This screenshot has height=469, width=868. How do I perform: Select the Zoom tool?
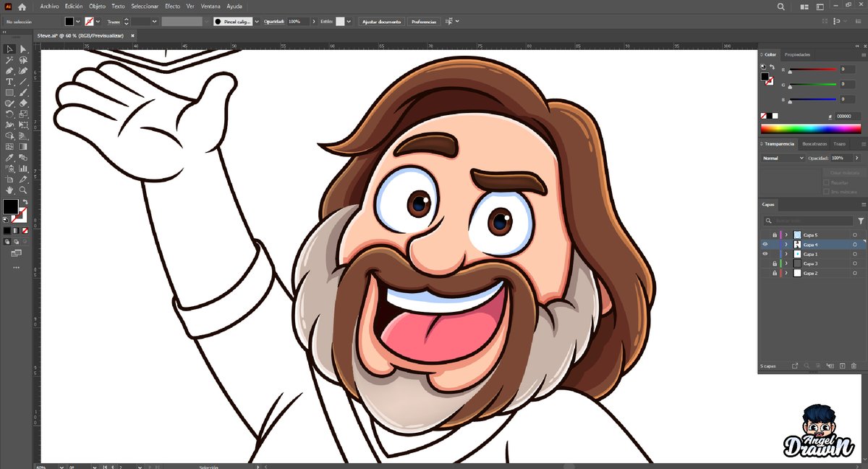coord(22,190)
